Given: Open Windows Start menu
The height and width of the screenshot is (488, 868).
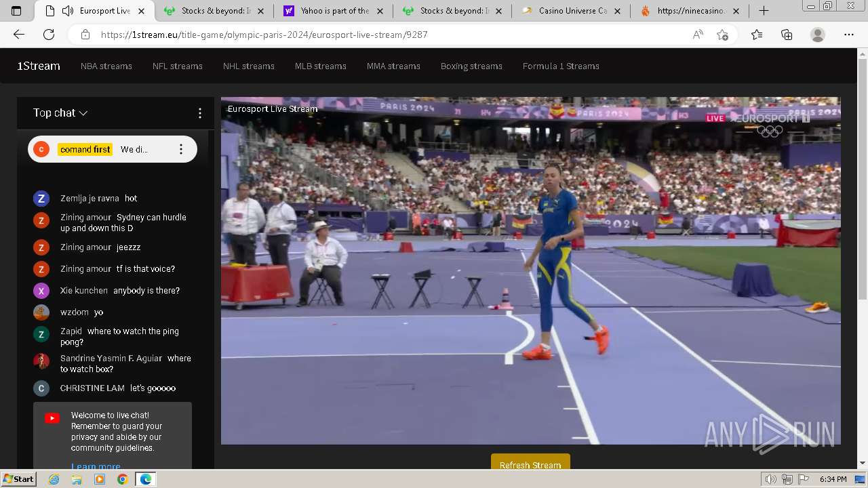Looking at the screenshot, I should click(x=18, y=479).
